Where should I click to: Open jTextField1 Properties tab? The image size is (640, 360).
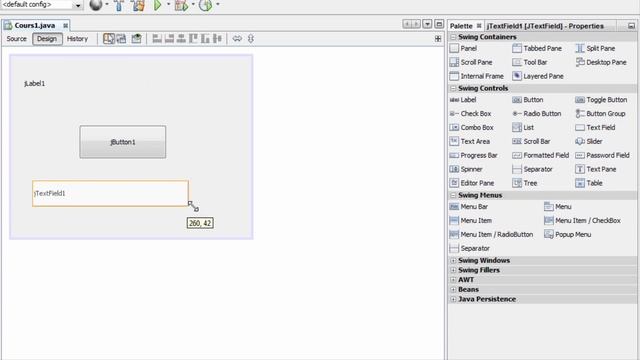coord(545,26)
